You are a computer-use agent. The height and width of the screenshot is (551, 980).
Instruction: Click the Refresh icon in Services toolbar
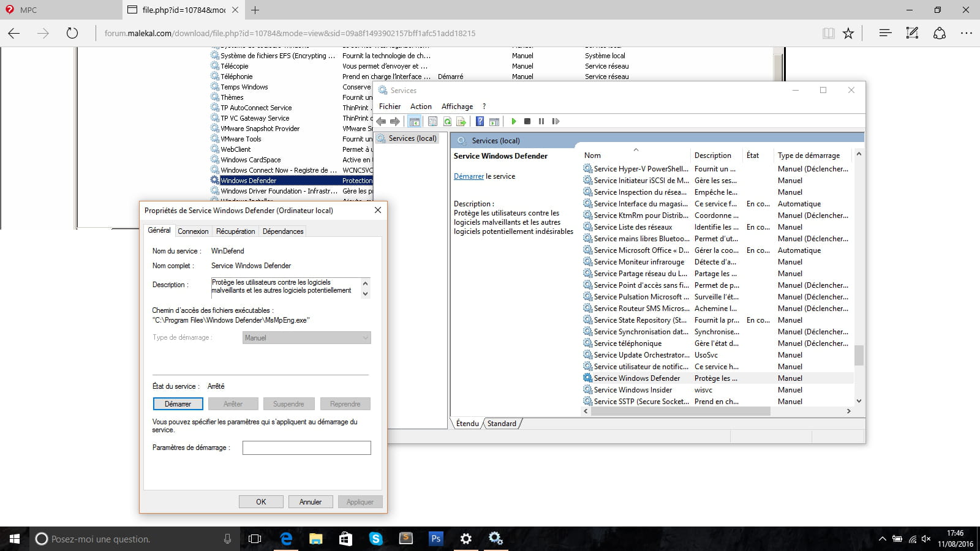click(x=447, y=121)
